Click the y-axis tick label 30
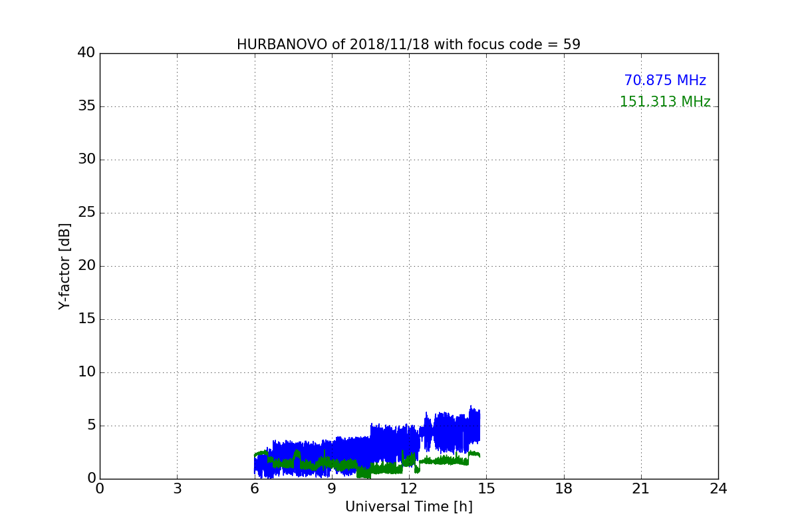The image size is (798, 532). [x=86, y=160]
